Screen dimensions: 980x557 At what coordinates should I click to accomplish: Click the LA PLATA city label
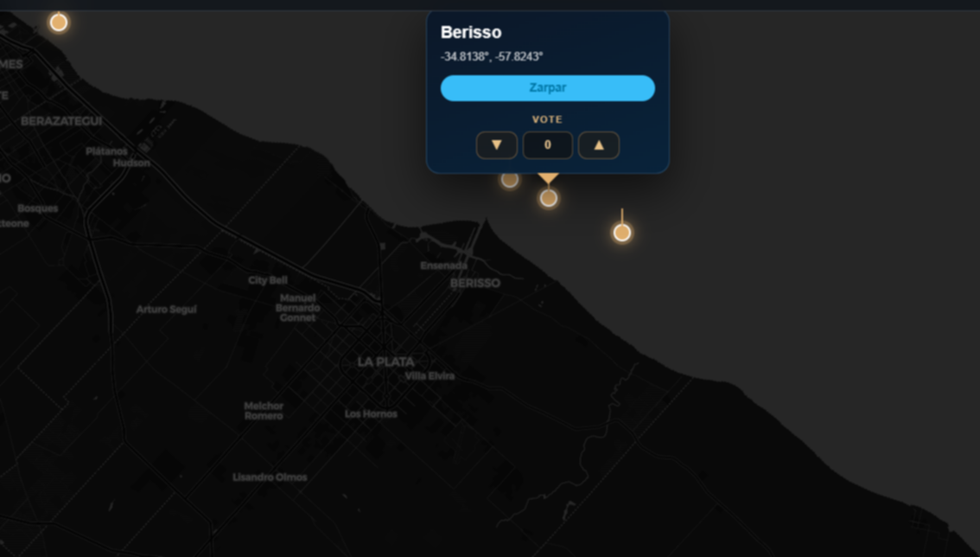point(385,362)
